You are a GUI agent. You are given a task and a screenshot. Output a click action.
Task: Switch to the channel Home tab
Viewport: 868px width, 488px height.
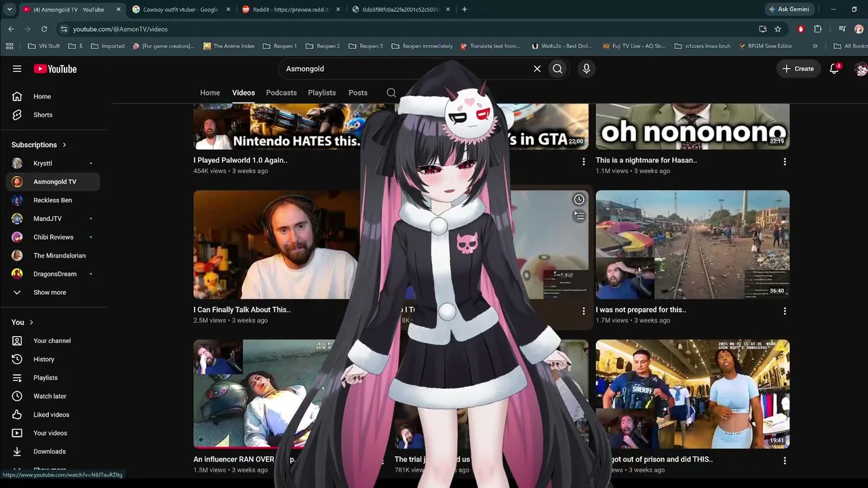point(210,93)
